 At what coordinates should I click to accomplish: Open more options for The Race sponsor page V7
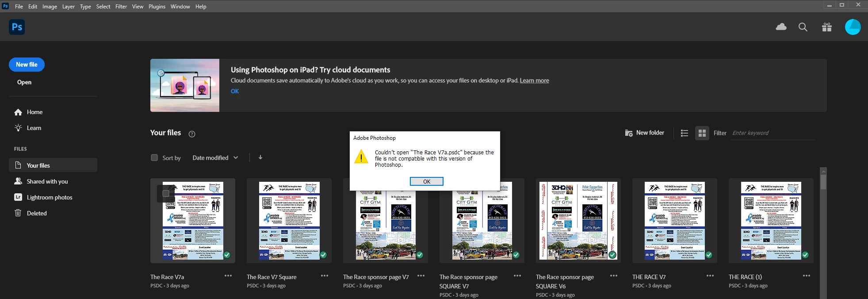pyautogui.click(x=421, y=276)
